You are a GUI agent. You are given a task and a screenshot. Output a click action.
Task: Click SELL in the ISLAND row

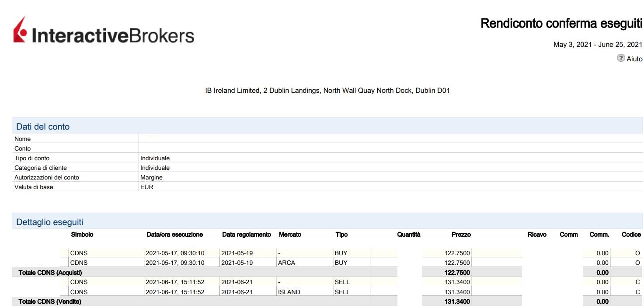(342, 292)
